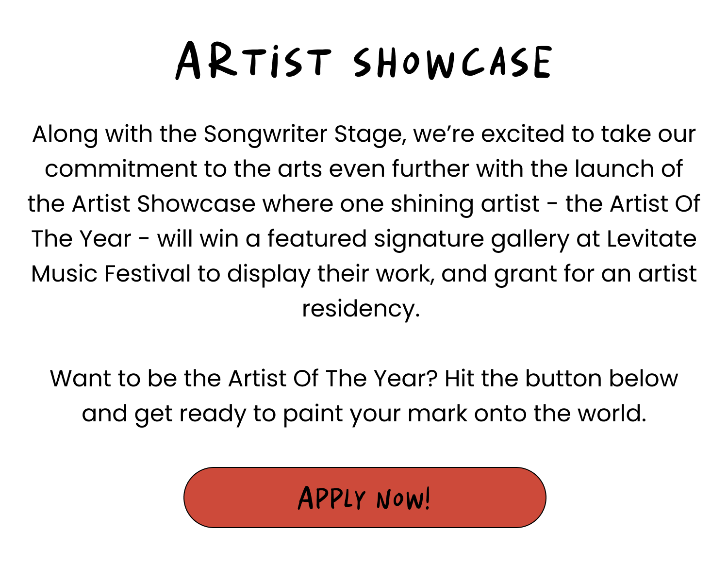Click the Levitate text in the paragraph
Image resolution: width=728 pixels, height=565 pixels.
pos(651,239)
